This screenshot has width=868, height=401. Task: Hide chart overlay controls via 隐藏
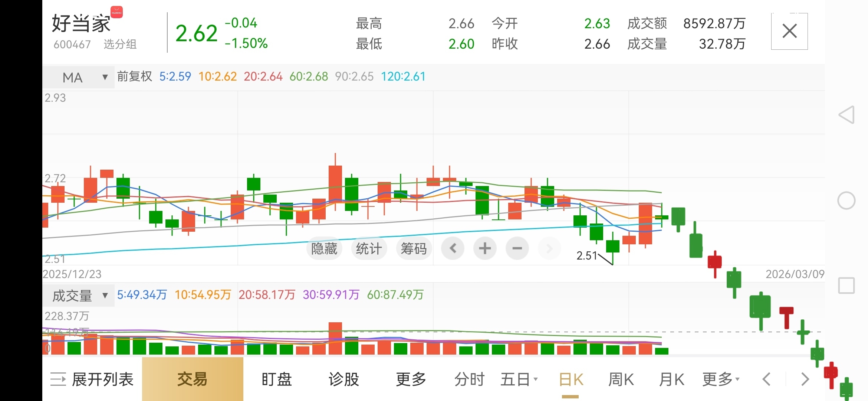[324, 248]
